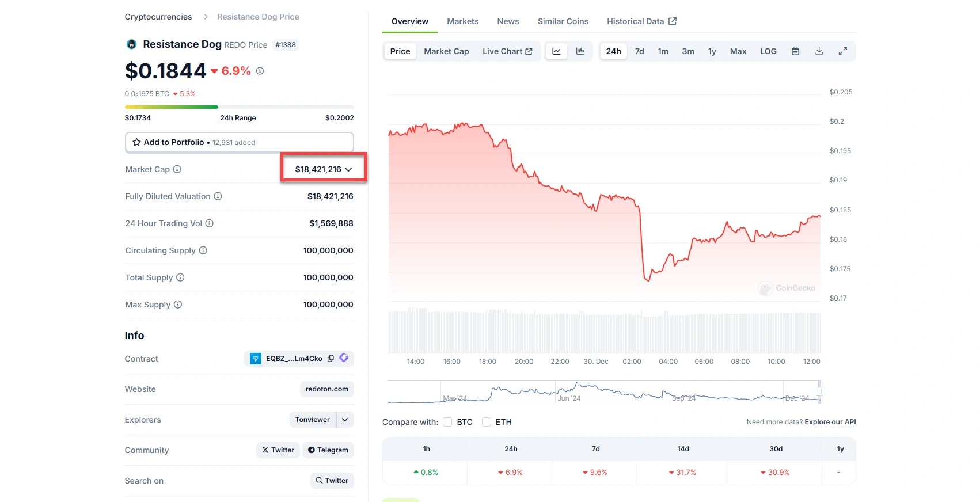Copy the contract address
The image size is (980, 502).
(331, 359)
